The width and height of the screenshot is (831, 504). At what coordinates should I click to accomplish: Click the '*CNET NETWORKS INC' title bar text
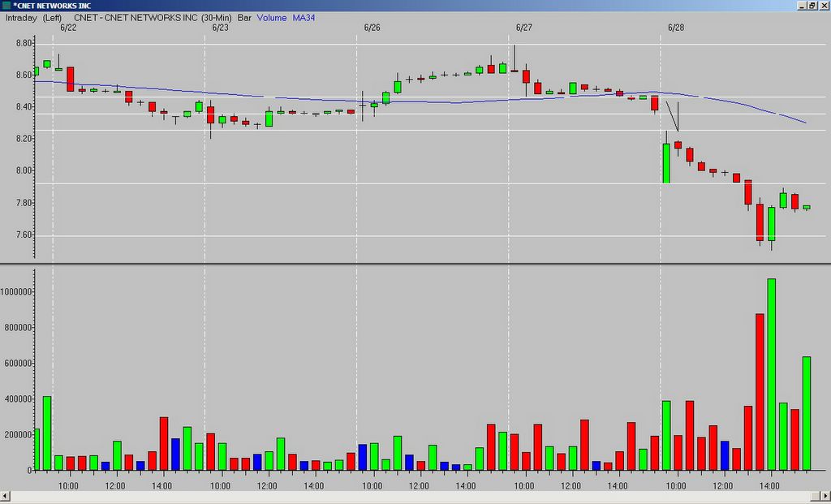(52, 6)
